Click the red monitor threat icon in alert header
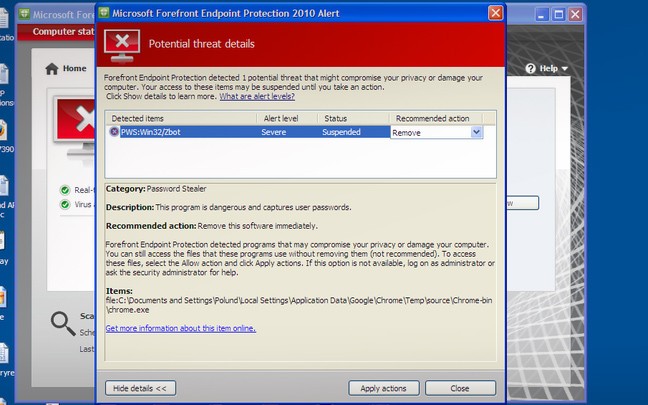The height and width of the screenshot is (405, 648). point(122,45)
